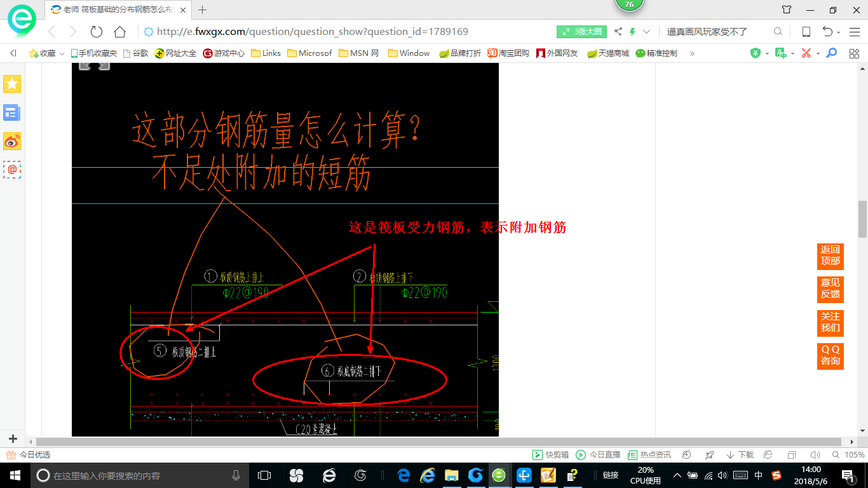Add sidebar app with plus icon
The image size is (868, 488).
pos(13,439)
